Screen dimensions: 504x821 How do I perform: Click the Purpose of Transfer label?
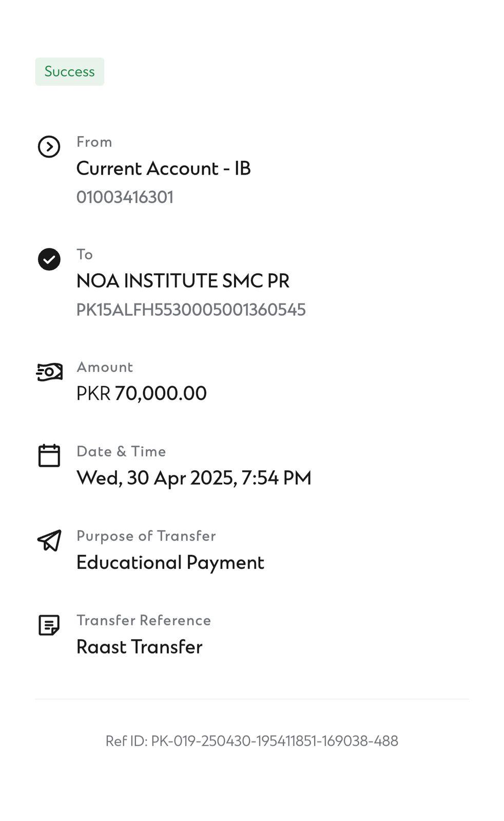coord(146,536)
